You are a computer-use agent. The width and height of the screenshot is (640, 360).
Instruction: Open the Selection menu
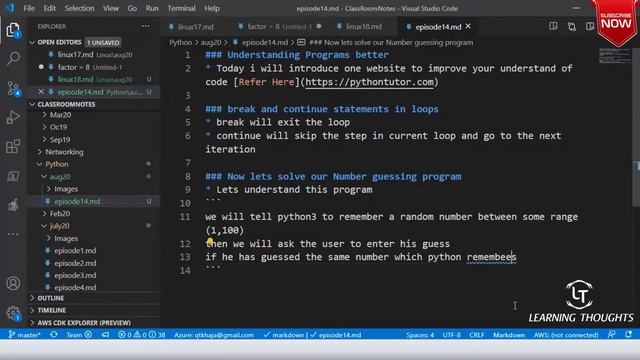[x=79, y=8]
